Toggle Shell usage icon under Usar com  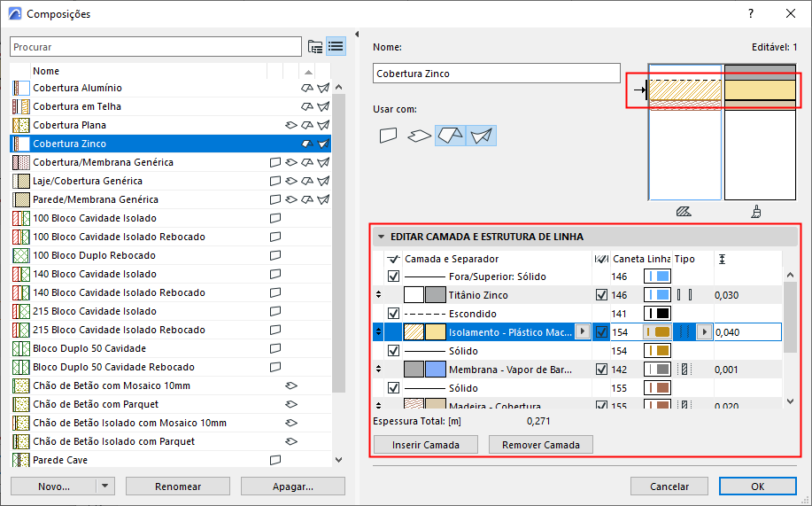point(481,136)
